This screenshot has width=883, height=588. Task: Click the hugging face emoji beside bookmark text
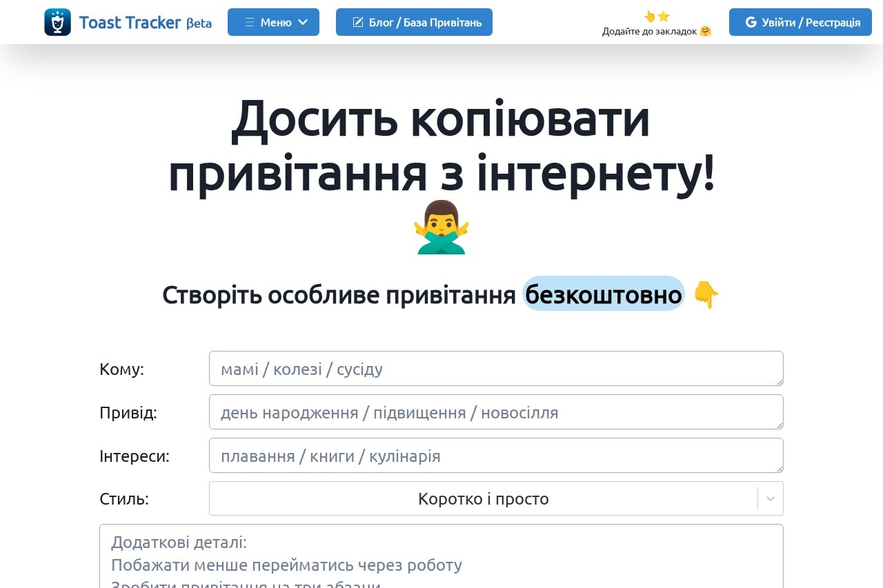705,31
